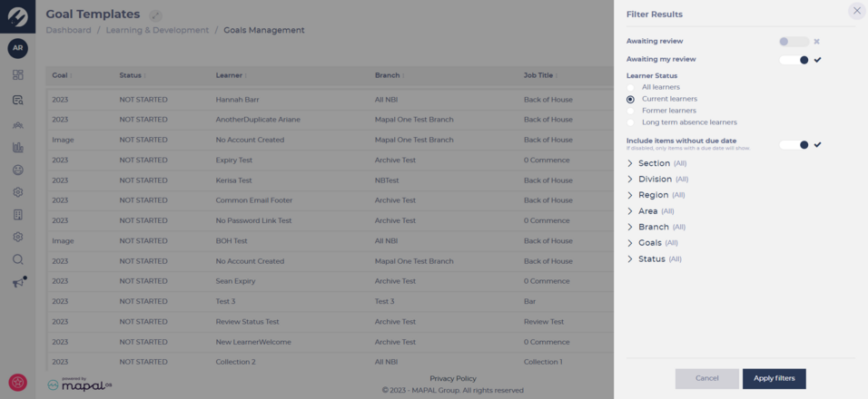This screenshot has height=399, width=868.
Task: Expand the Status filter group
Action: click(x=655, y=259)
